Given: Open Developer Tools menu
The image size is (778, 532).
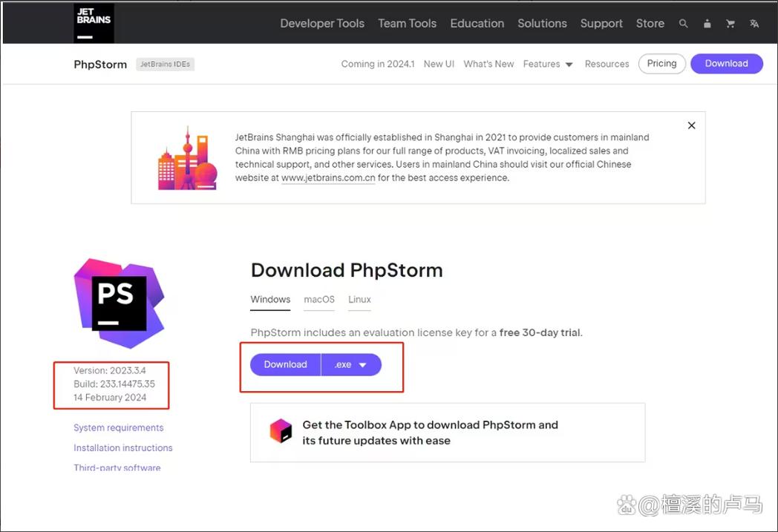Looking at the screenshot, I should pos(322,23).
